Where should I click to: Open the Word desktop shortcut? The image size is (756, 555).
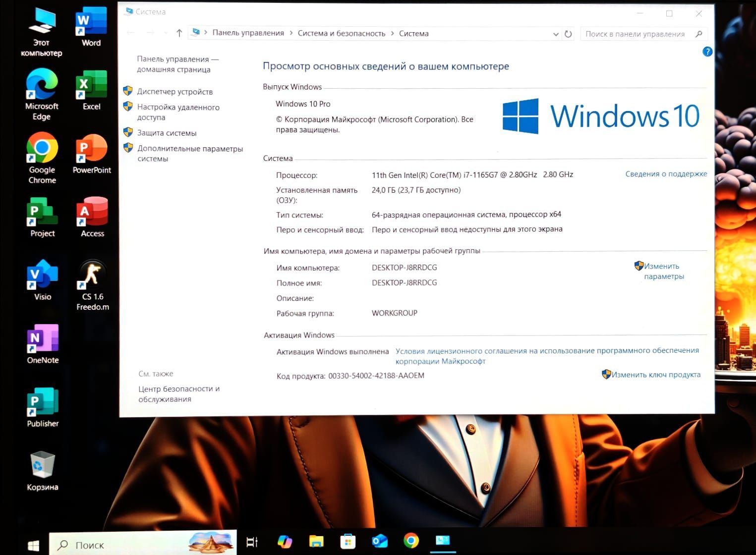(91, 27)
